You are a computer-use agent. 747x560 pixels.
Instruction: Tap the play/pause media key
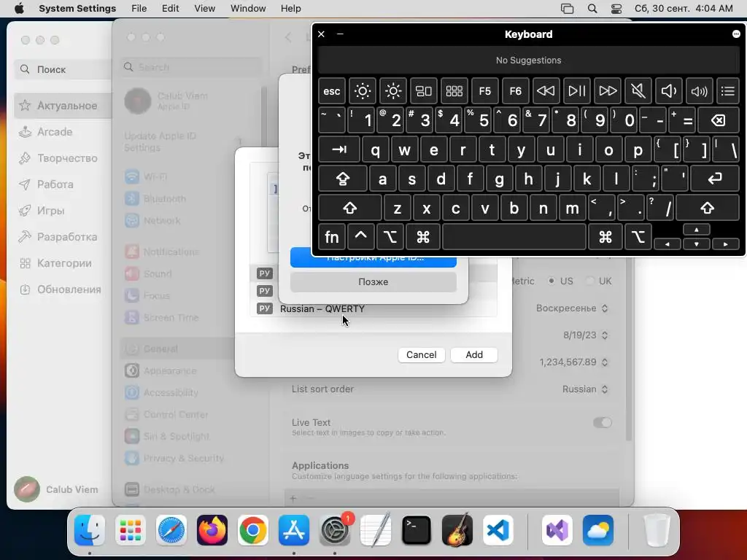click(576, 91)
